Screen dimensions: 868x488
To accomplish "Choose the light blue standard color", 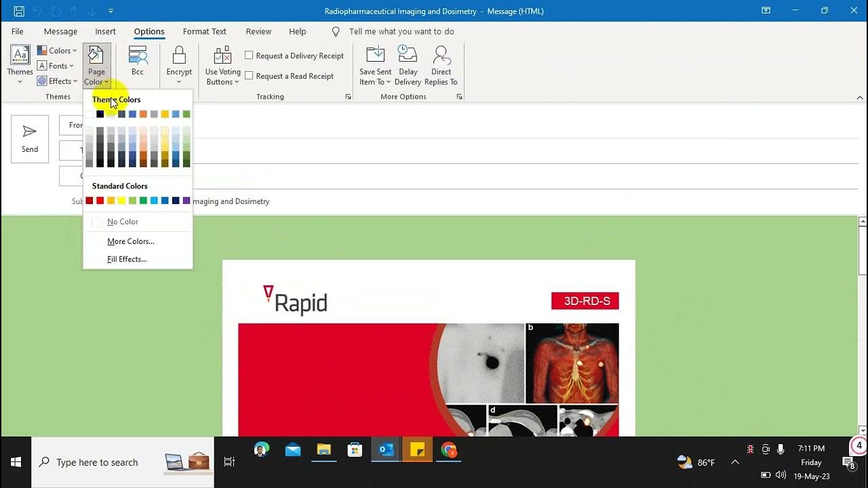I will pos(154,201).
